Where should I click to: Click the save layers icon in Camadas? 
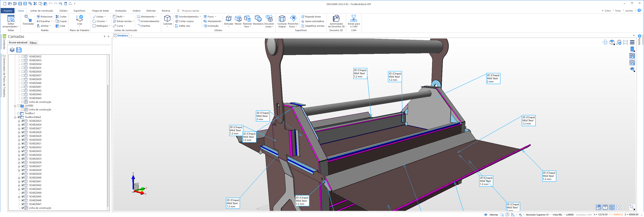coord(19,50)
